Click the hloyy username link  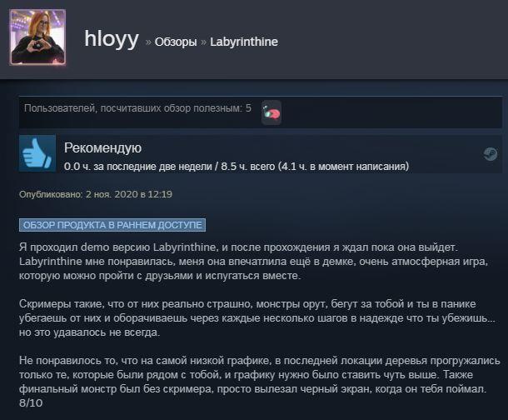pos(112,39)
